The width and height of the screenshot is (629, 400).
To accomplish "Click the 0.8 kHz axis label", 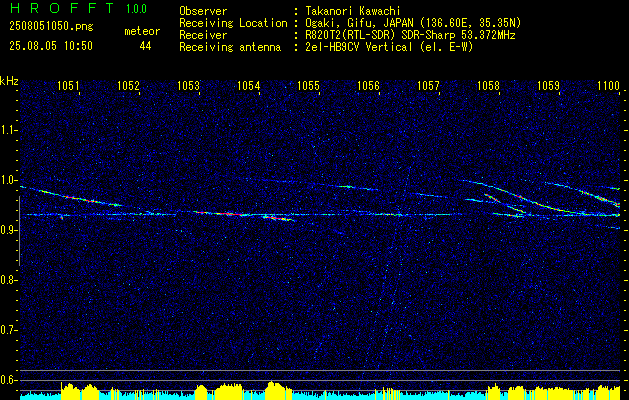I will (x=8, y=280).
